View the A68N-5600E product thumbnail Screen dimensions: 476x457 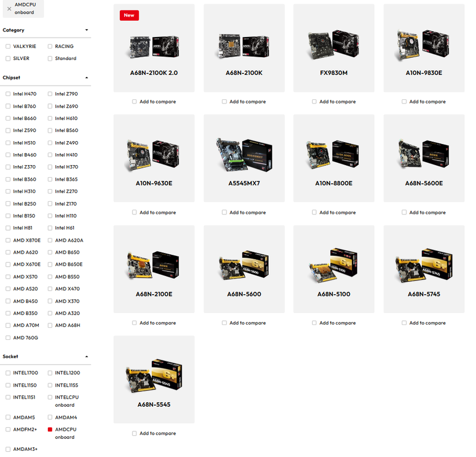pyautogui.click(x=424, y=154)
